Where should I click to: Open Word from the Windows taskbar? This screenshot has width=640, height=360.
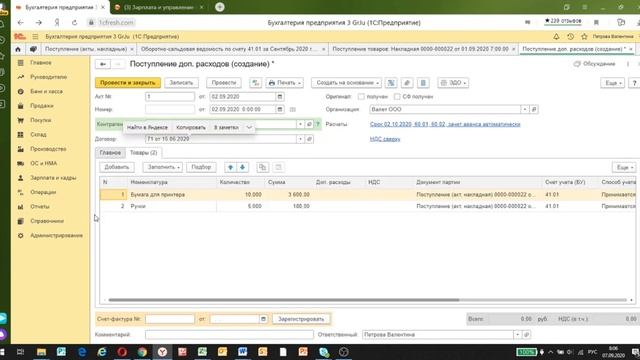tap(242, 351)
